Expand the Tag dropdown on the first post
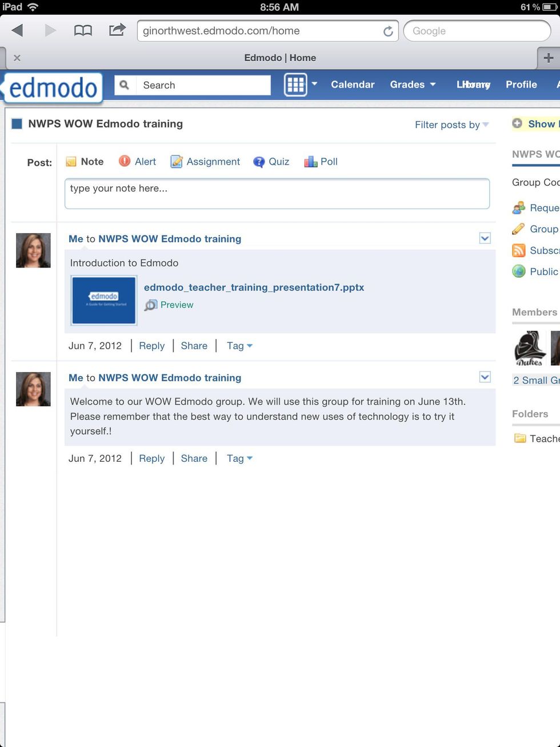560x747 pixels. click(x=239, y=345)
